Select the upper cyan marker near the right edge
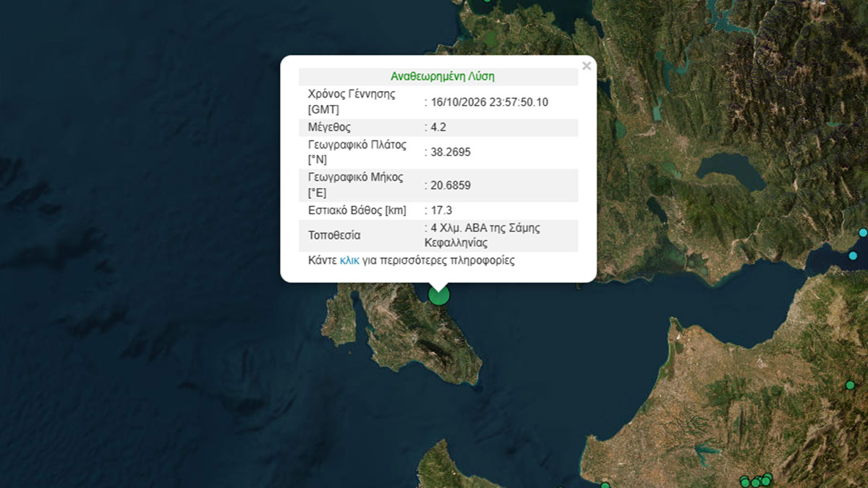Viewport: 868px width, 488px height. 863,233
